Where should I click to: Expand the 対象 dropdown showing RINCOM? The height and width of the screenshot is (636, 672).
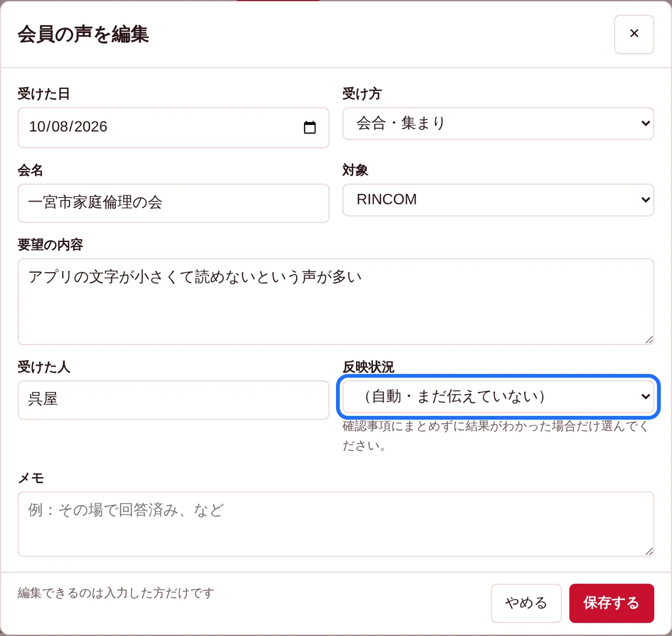tap(498, 200)
